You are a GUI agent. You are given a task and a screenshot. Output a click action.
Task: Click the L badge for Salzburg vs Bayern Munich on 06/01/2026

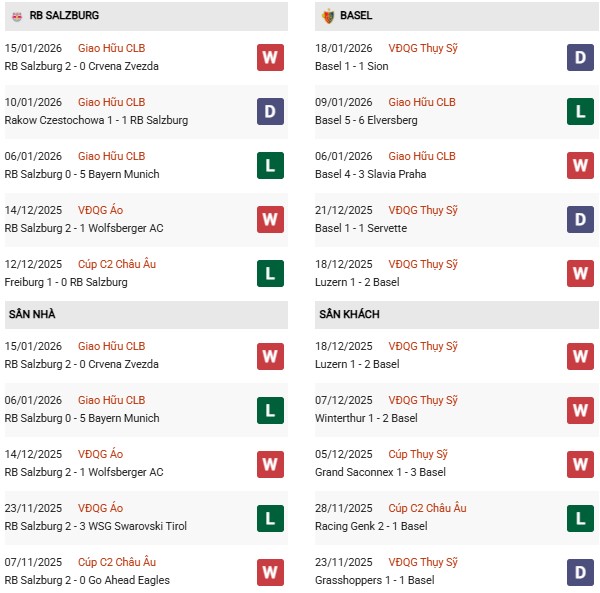pyautogui.click(x=270, y=165)
